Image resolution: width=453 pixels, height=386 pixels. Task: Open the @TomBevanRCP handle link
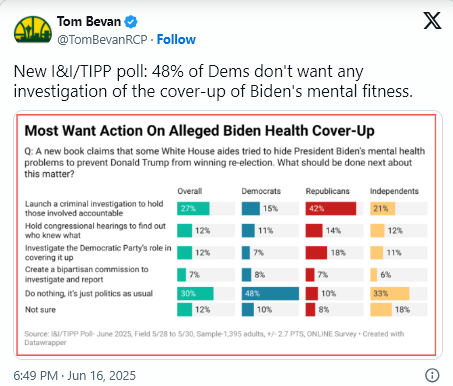(102, 40)
